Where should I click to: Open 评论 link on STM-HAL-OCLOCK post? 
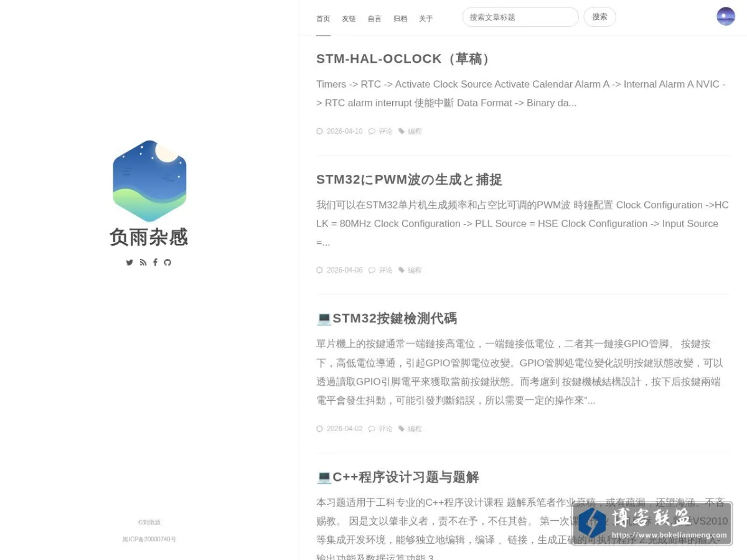click(385, 131)
